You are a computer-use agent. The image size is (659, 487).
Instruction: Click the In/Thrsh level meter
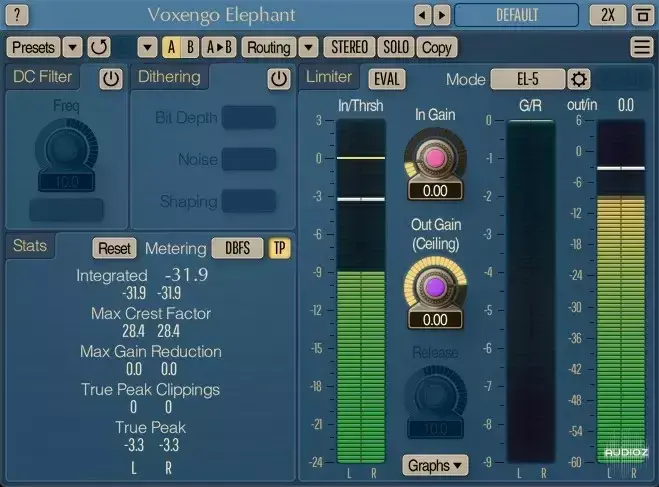coord(361,291)
